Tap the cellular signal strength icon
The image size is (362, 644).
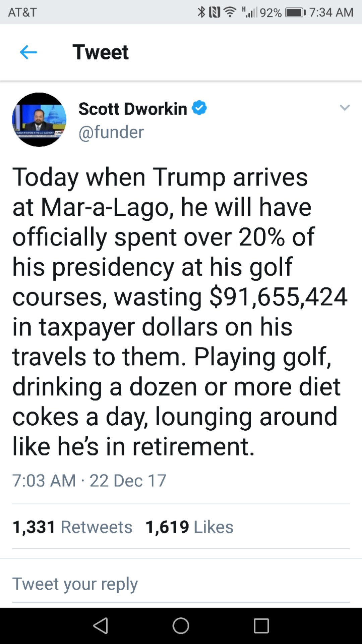click(x=250, y=12)
